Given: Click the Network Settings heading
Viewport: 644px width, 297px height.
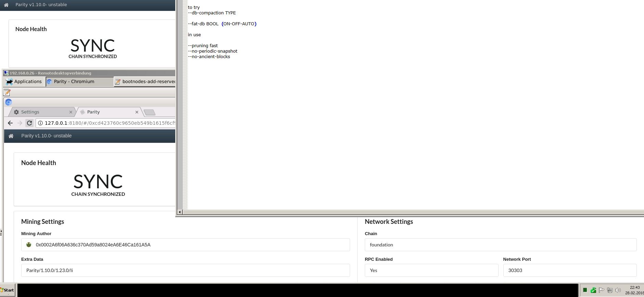Looking at the screenshot, I should [389, 221].
